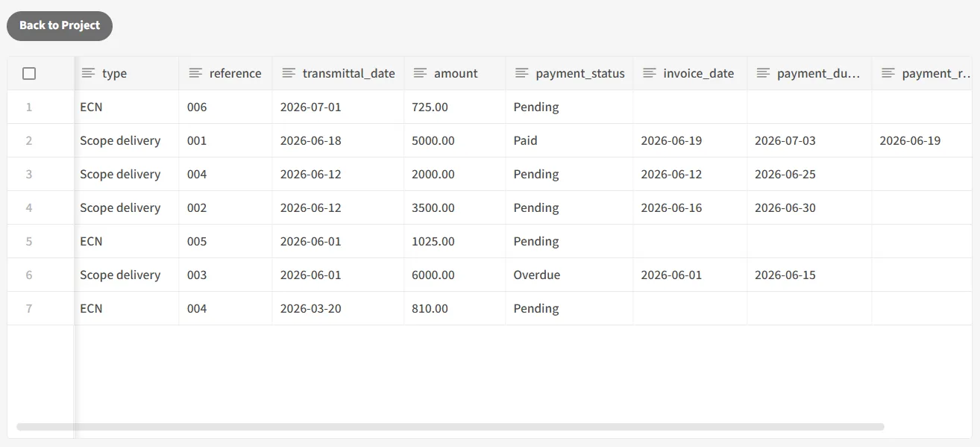Click transmittal date 2026-07-01
This screenshot has height=447, width=980.
coord(339,107)
